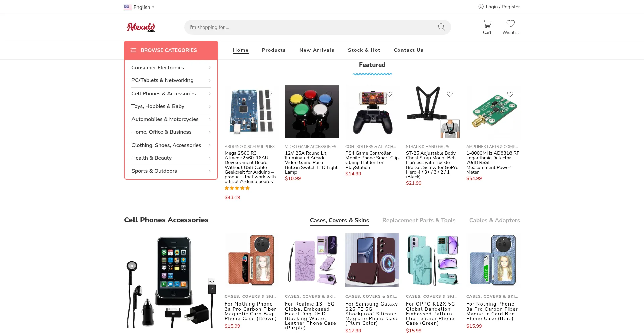
Task: Click the five-star rating on Mega 2560
Action: 237,188
